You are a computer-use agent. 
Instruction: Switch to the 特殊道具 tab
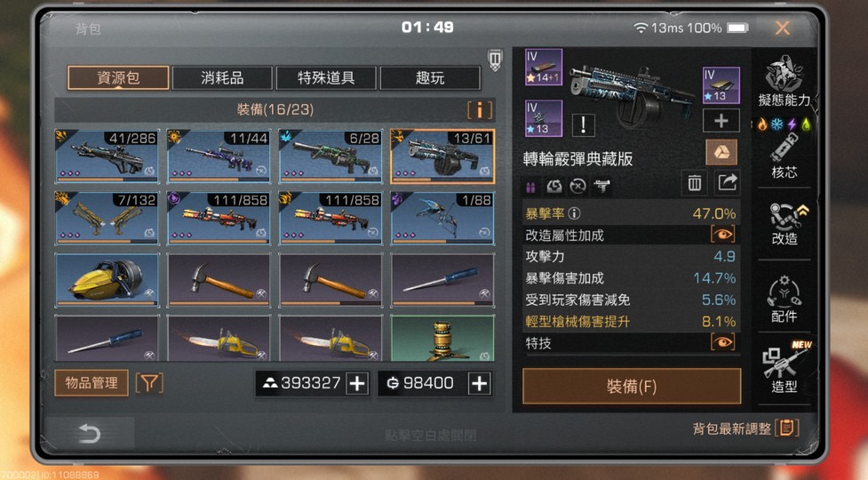(326, 77)
